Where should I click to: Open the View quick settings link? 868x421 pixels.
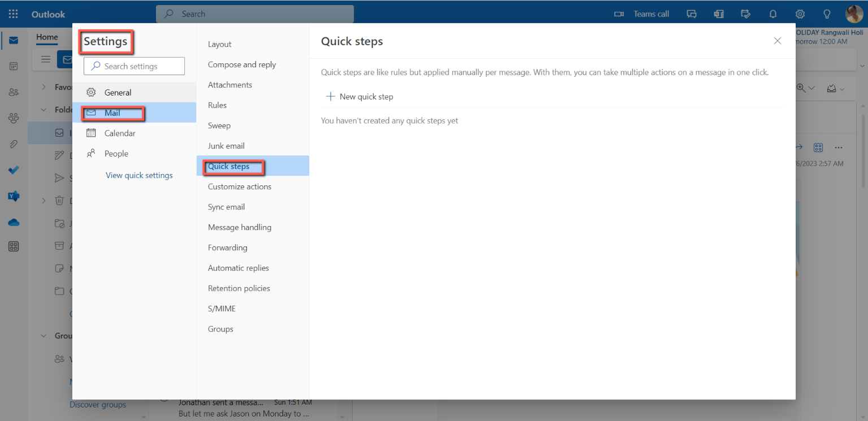(139, 175)
